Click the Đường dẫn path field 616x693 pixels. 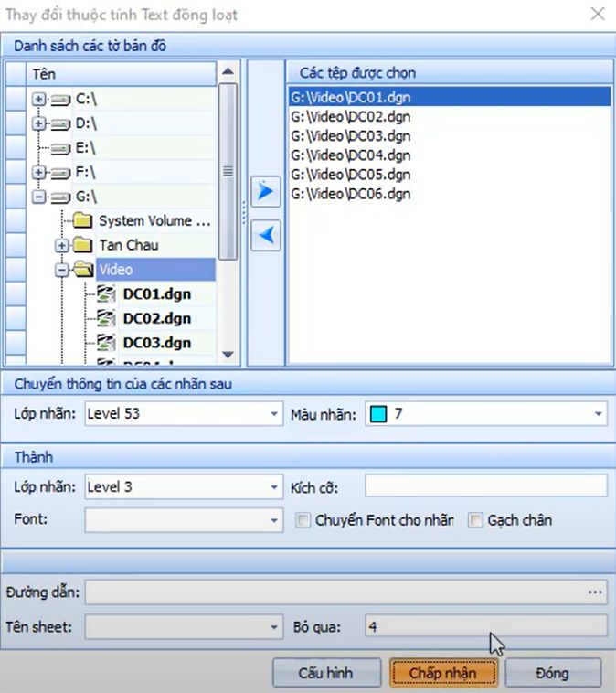coord(346,592)
